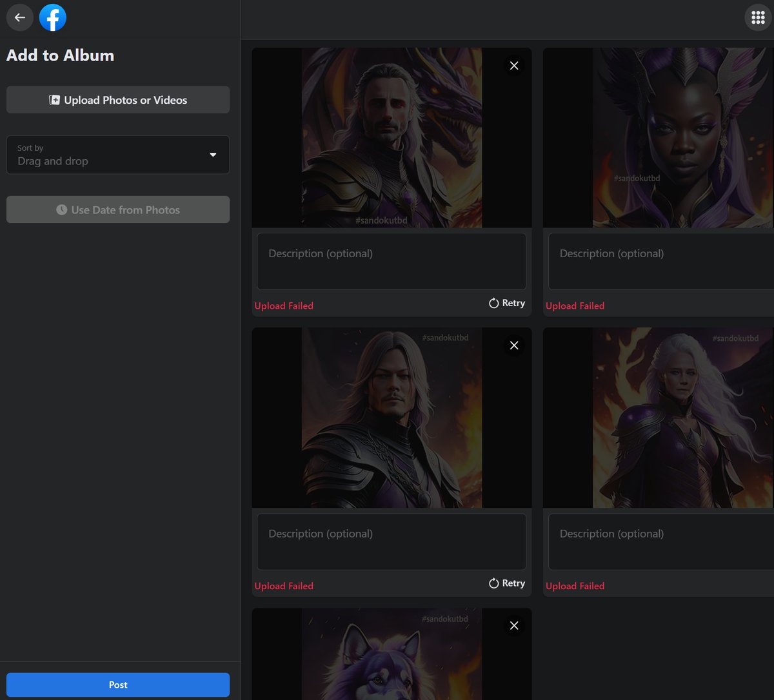The height and width of the screenshot is (700, 774).
Task: Select the man with dragon thumbnail
Action: click(x=392, y=137)
